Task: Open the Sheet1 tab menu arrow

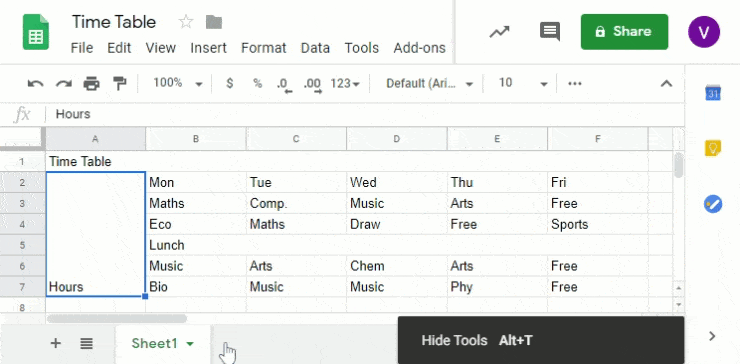Action: coord(190,344)
